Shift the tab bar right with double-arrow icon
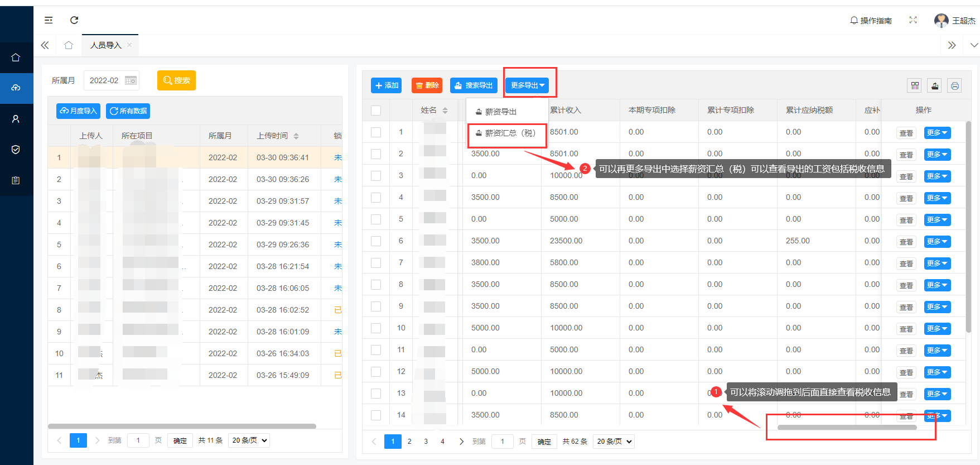 tap(952, 45)
